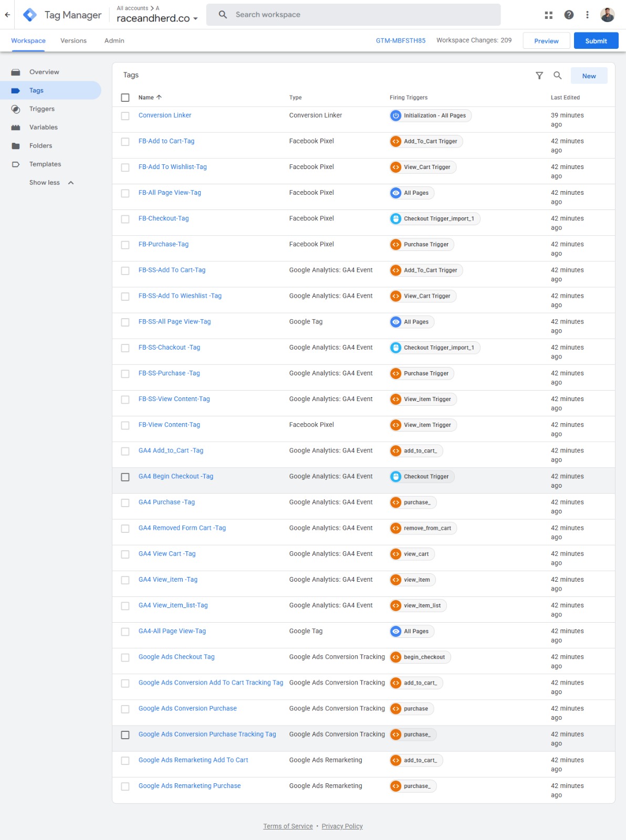This screenshot has width=626, height=840.
Task: Sort by Name column arrow
Action: point(159,97)
